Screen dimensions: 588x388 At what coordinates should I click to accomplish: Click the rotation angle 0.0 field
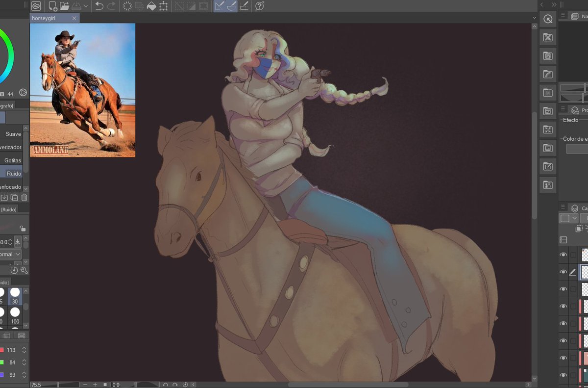tap(122, 385)
